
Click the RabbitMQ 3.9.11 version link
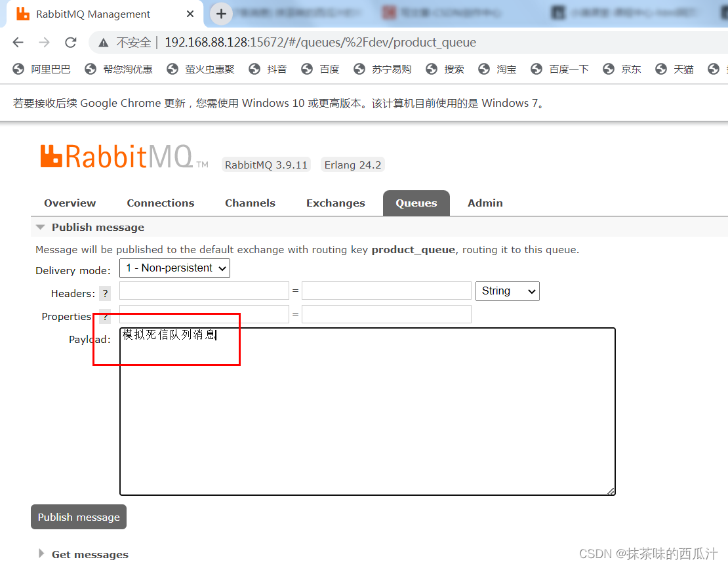(x=266, y=165)
